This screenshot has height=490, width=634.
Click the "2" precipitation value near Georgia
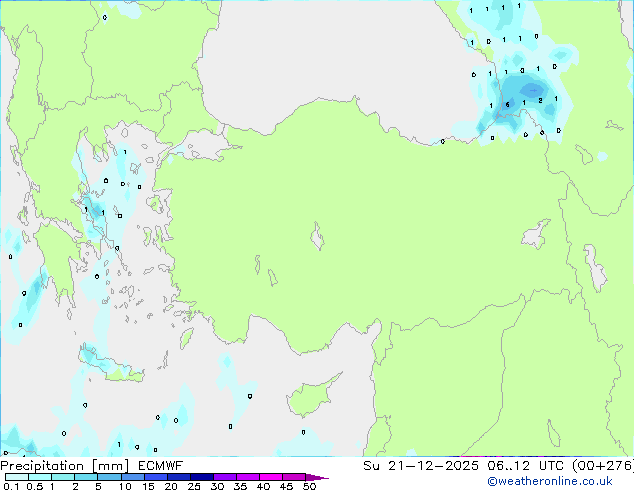coord(541,100)
